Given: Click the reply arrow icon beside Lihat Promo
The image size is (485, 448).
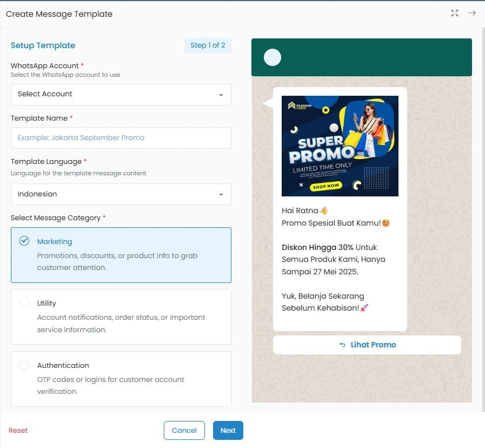Looking at the screenshot, I should [x=342, y=345].
